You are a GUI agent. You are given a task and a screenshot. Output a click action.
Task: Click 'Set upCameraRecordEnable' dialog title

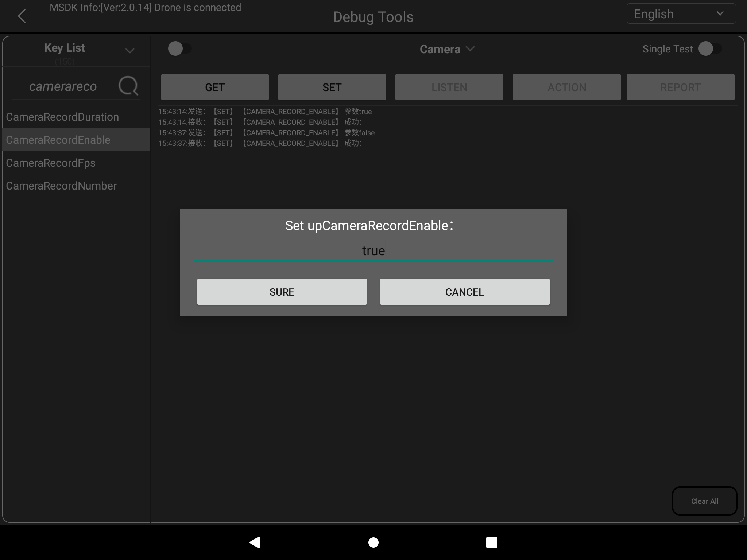(x=369, y=226)
